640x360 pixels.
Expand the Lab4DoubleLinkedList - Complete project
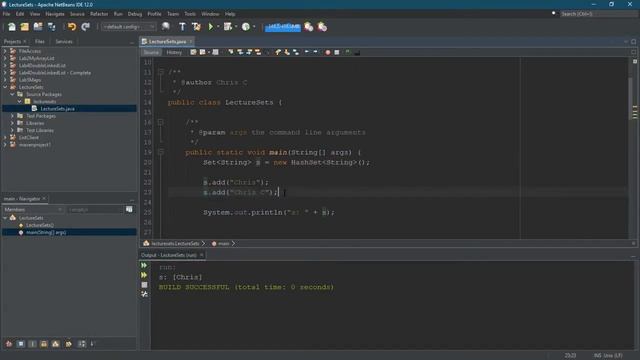tap(5, 73)
